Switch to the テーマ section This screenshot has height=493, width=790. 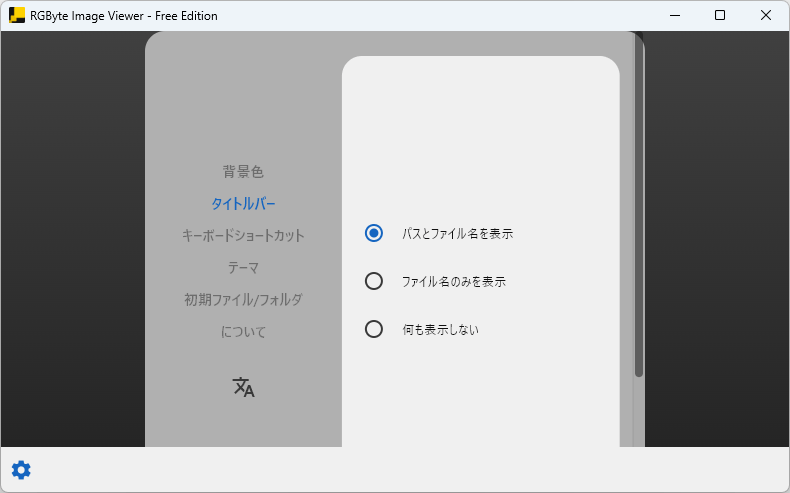[243, 267]
